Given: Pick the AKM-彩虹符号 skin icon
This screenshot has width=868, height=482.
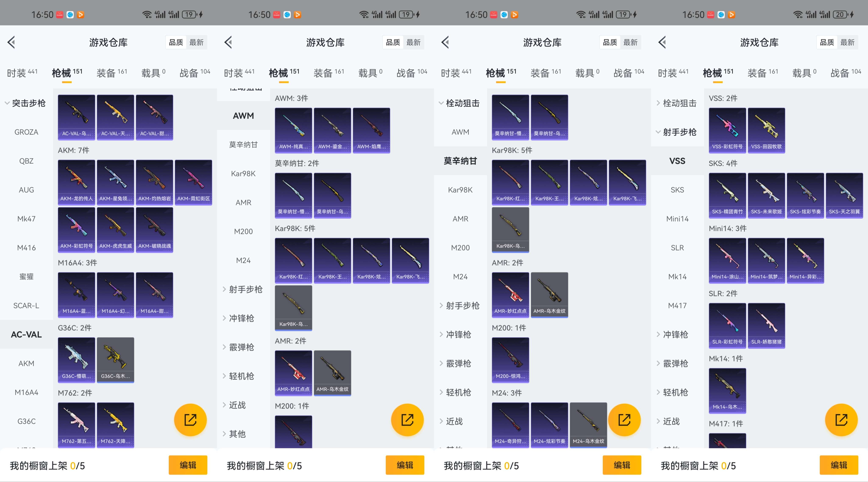Looking at the screenshot, I should [77, 230].
